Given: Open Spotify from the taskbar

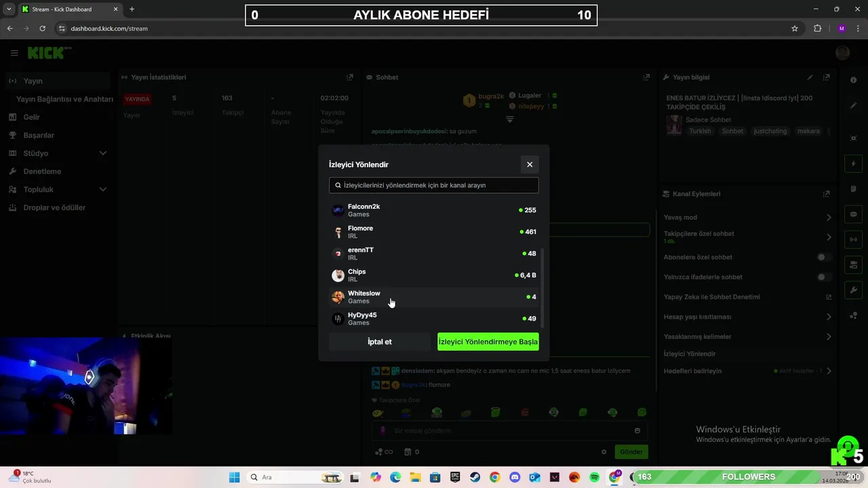Looking at the screenshot, I should (594, 477).
